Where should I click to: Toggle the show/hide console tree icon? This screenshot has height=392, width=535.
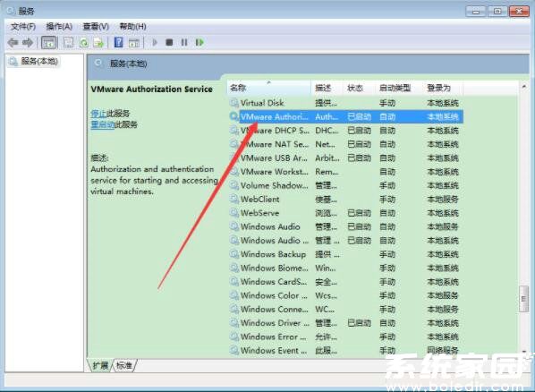[x=49, y=43]
